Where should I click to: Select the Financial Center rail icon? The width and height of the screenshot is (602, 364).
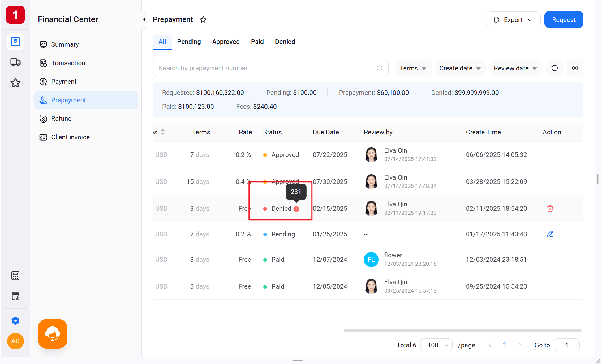[15, 41]
